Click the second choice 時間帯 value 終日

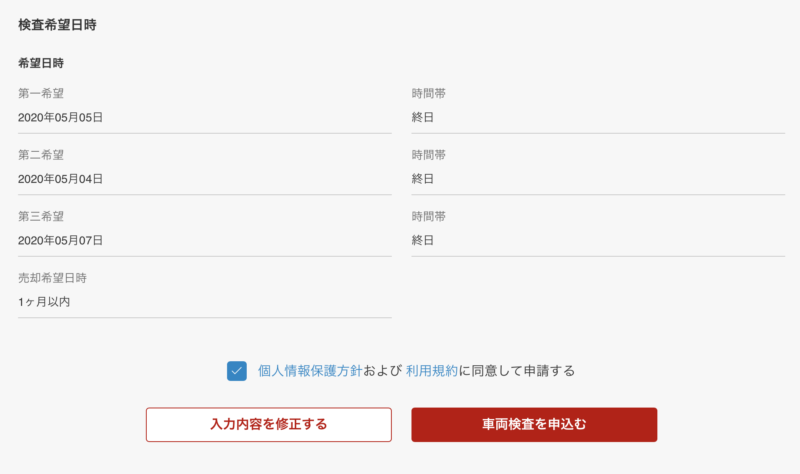pyautogui.click(x=423, y=179)
